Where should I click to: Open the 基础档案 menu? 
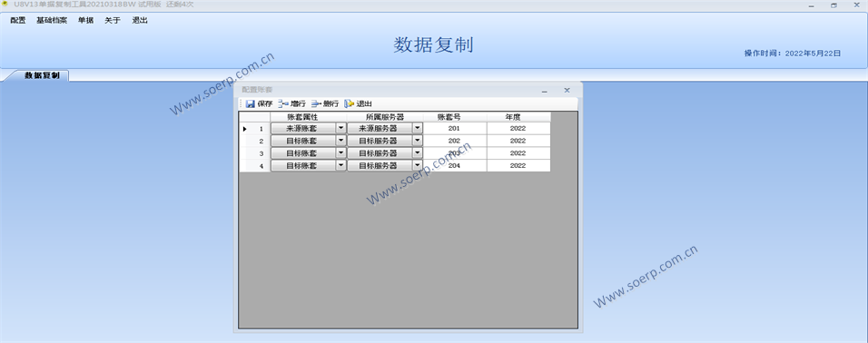[52, 21]
